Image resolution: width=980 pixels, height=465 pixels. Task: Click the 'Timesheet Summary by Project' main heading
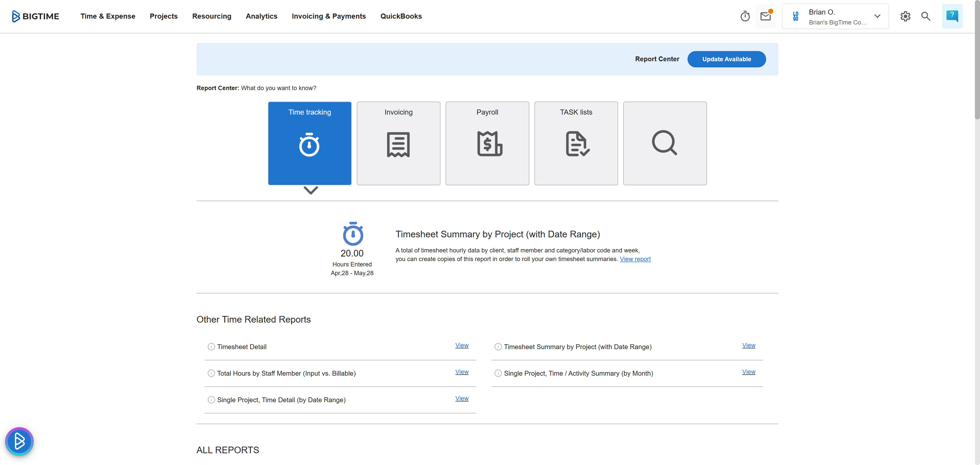click(x=498, y=234)
